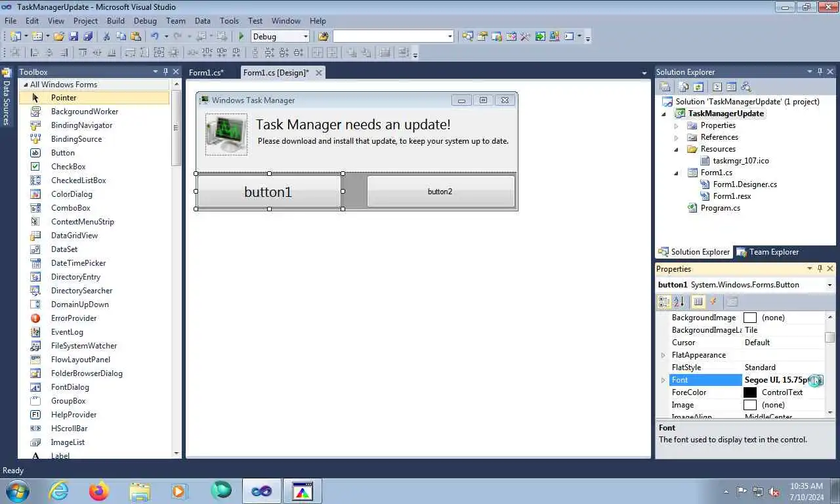Click the Align Tops layout icon

click(83, 52)
